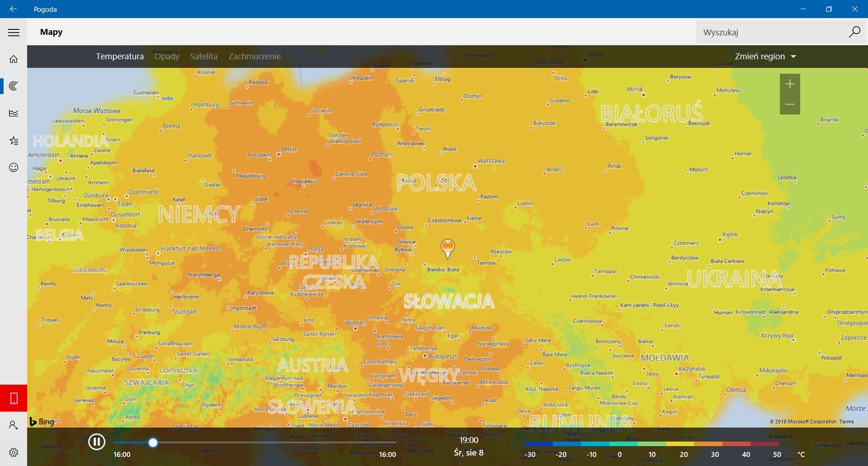Image resolution: width=868 pixels, height=466 pixels.
Task: Zoom in the map with plus button
Action: pyautogui.click(x=790, y=84)
